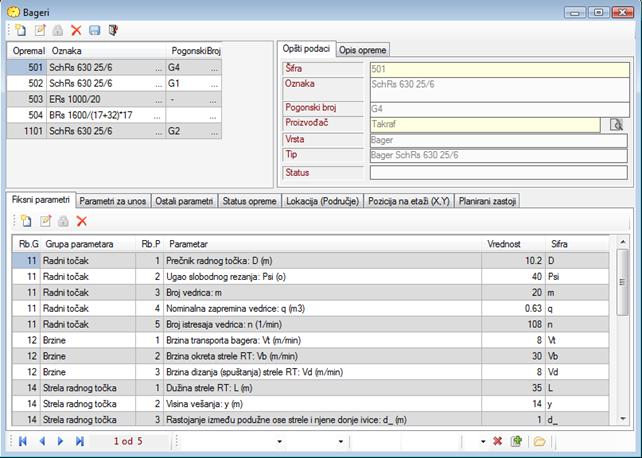Switch to the Opis opreme tab
Image resolution: width=642 pixels, height=458 pixels.
tap(363, 50)
